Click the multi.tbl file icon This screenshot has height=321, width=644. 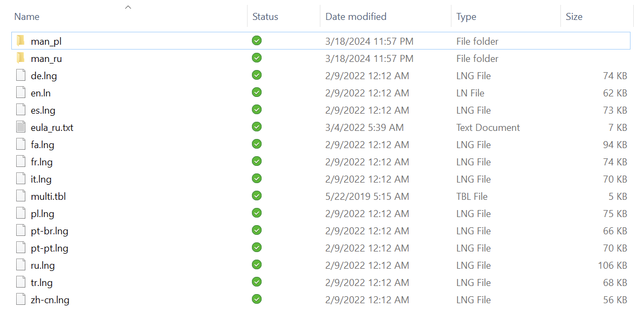pyautogui.click(x=20, y=196)
